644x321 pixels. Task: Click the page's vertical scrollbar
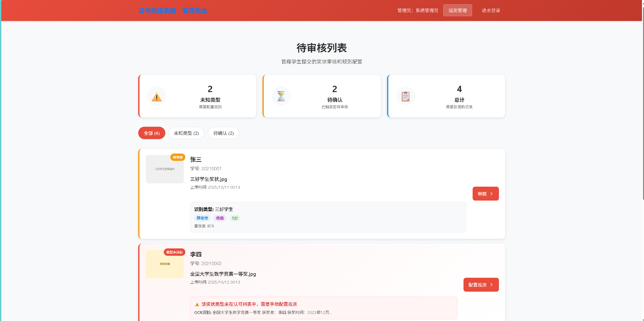tap(643, 101)
